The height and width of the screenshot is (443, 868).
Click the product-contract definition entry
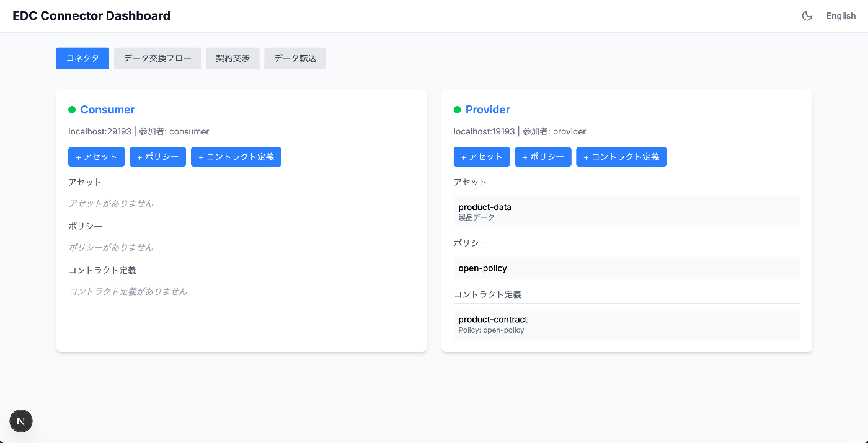[626, 323]
